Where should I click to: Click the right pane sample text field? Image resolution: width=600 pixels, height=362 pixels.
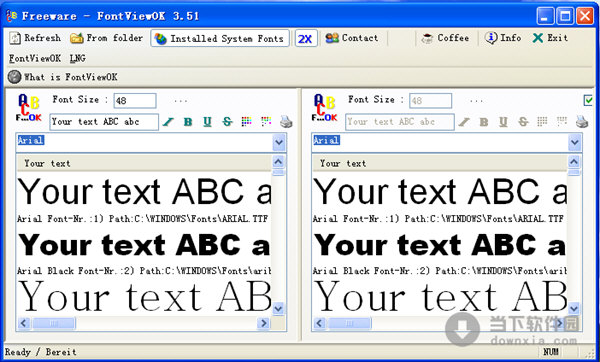[399, 122]
